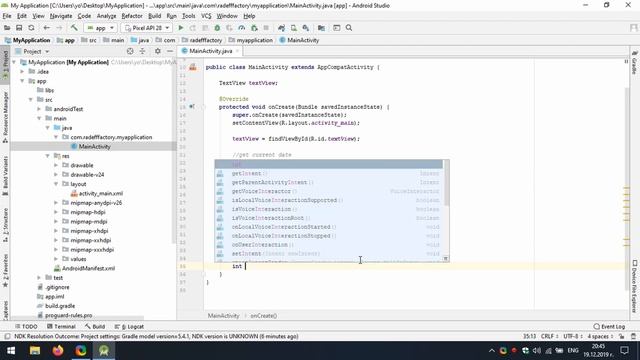The width and height of the screenshot is (640, 360).
Task: Click the UTF-8 encoding status entry
Action: point(573,336)
